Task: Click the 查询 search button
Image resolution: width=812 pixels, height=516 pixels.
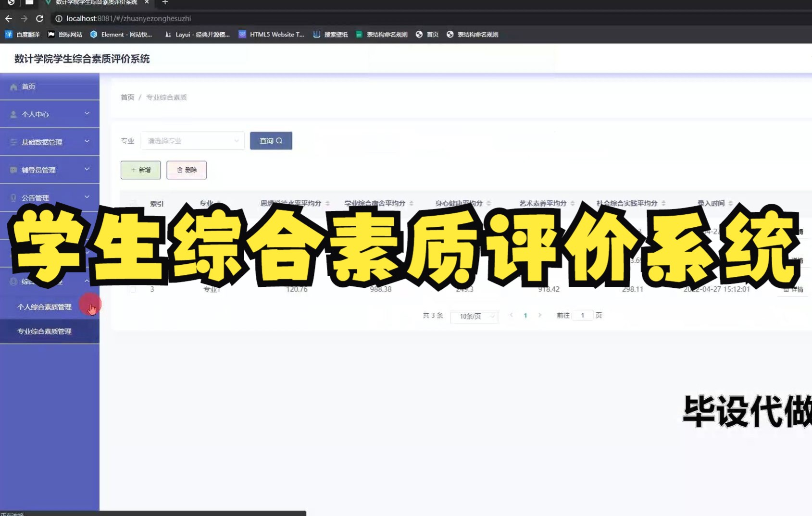Action: click(x=271, y=141)
